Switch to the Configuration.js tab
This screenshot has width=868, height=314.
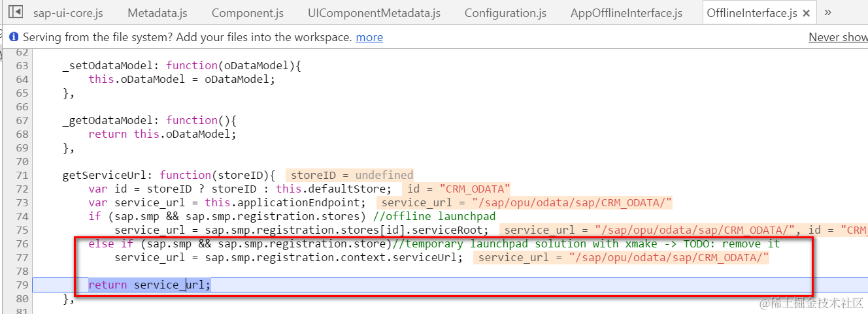[506, 13]
